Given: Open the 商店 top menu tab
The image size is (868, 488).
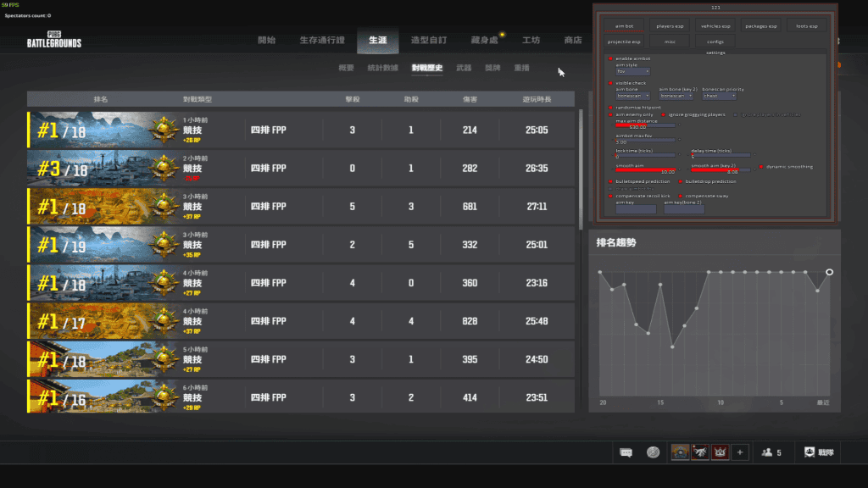Looking at the screenshot, I should pyautogui.click(x=573, y=40).
